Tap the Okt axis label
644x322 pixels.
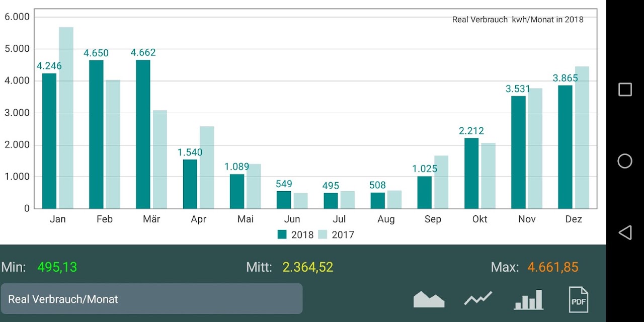[x=480, y=219]
